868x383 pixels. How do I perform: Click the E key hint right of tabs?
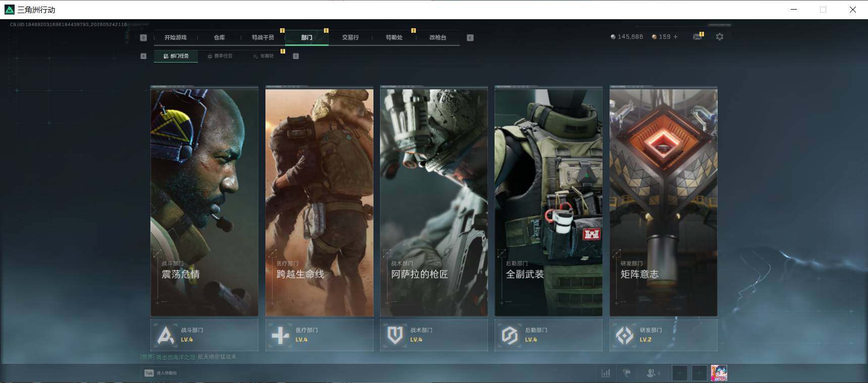(470, 37)
